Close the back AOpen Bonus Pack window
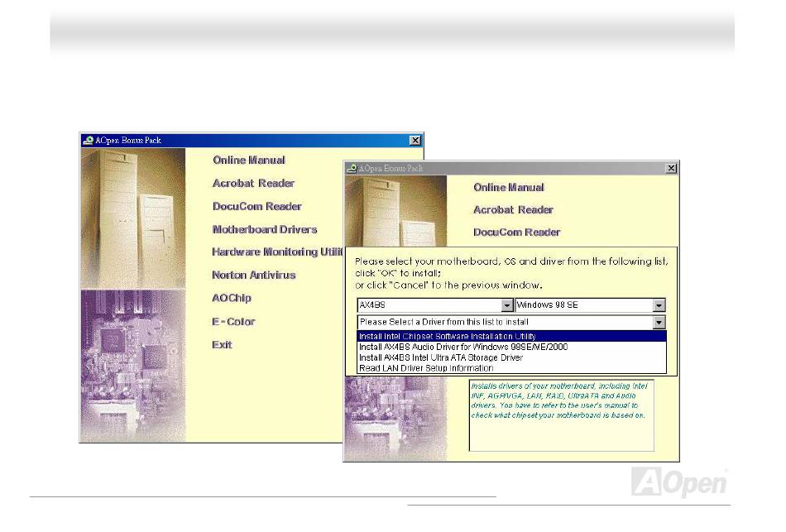 click(x=415, y=141)
